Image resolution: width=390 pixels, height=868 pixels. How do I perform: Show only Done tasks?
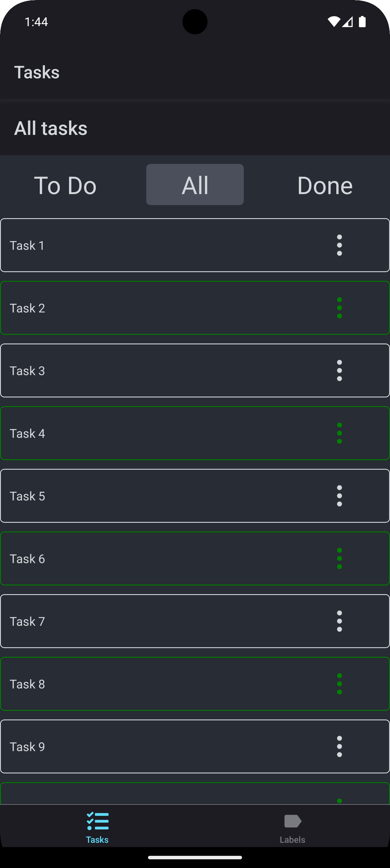tap(325, 185)
